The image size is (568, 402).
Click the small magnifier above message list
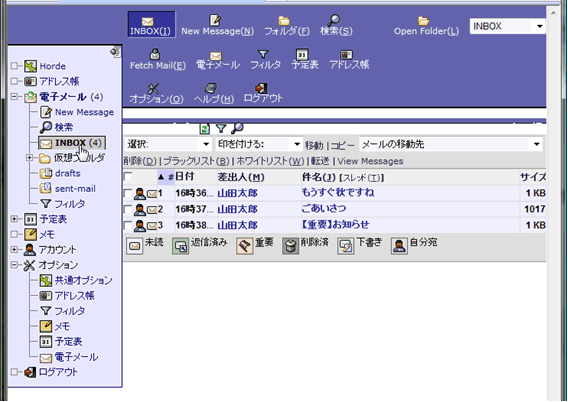[x=237, y=127]
